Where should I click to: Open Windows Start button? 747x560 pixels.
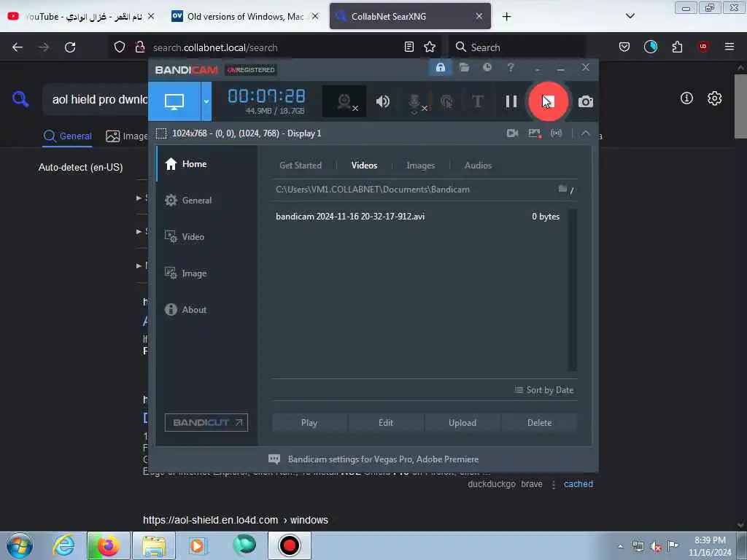(20, 545)
